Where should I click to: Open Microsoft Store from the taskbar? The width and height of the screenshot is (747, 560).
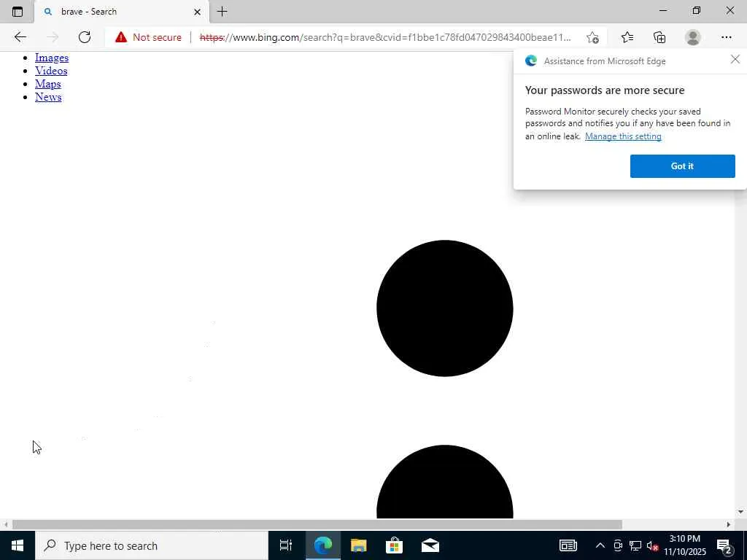tap(394, 545)
